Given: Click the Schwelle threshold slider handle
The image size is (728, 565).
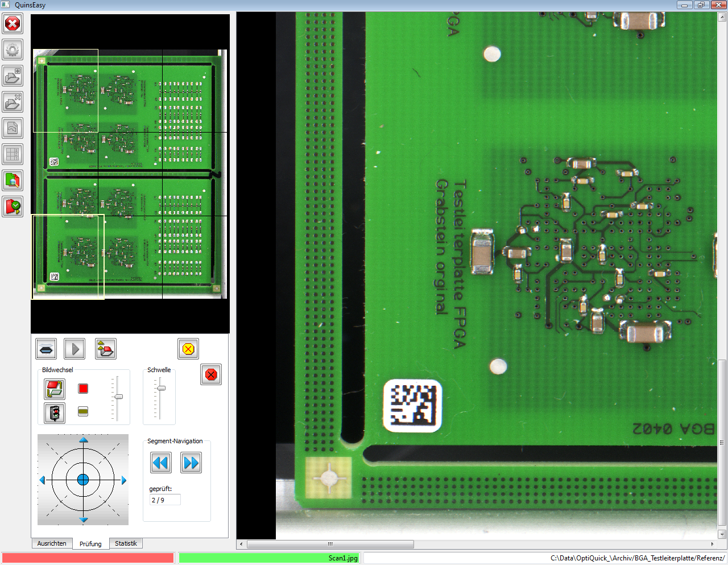Looking at the screenshot, I should point(162,388).
